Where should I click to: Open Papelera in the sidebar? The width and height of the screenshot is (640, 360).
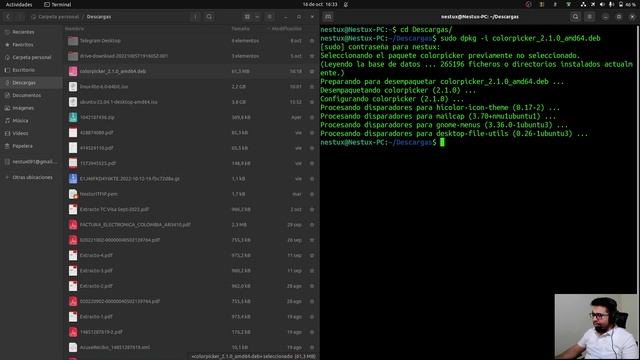[31, 146]
